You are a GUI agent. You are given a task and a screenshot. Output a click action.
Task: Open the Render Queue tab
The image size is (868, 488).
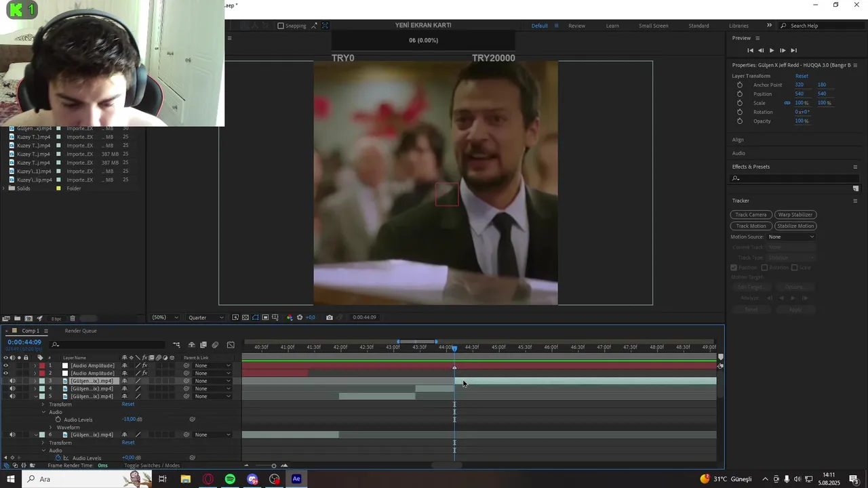(x=81, y=331)
